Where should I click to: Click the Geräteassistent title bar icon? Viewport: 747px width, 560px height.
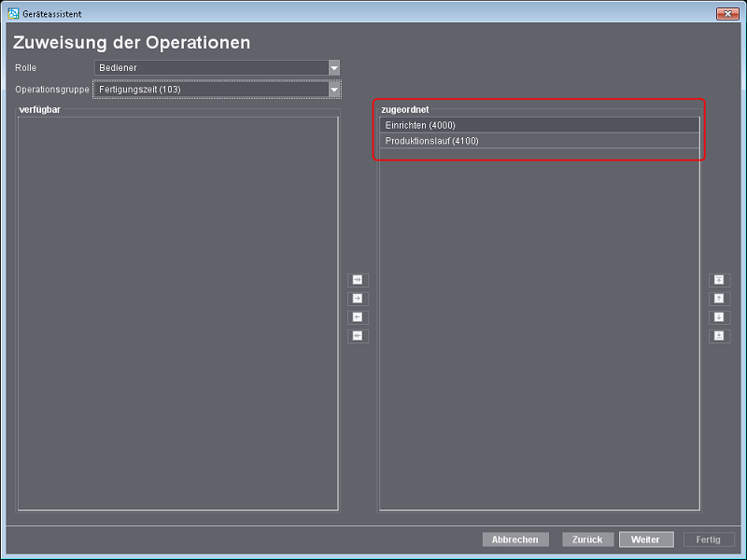click(13, 14)
